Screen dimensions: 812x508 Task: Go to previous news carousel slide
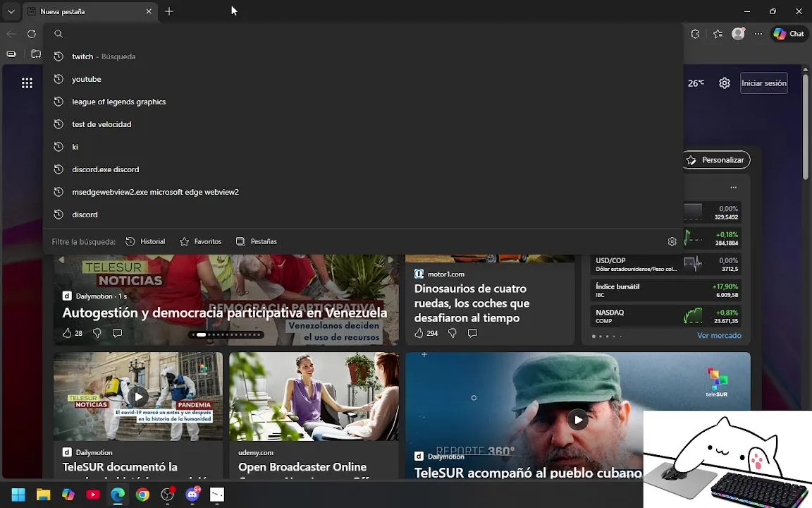coord(61,260)
